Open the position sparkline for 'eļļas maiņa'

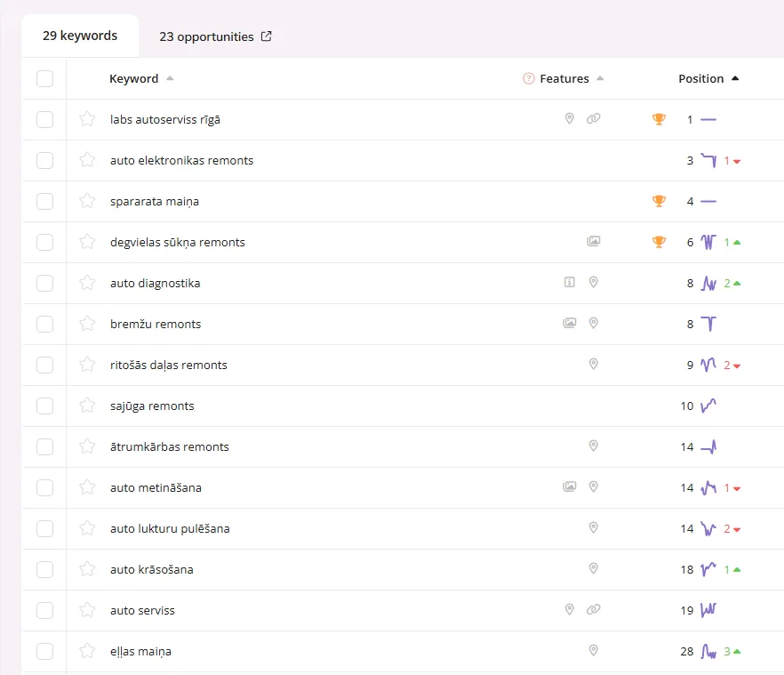click(x=708, y=652)
